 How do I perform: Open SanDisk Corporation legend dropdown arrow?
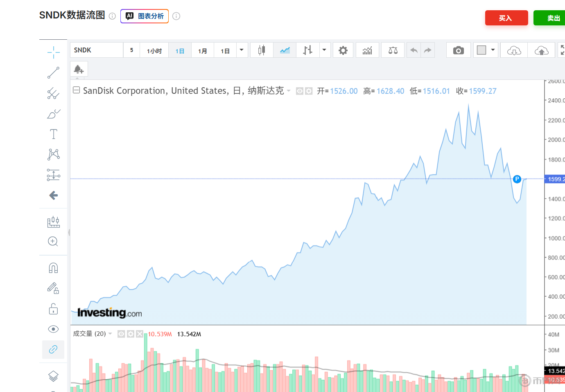point(289,91)
